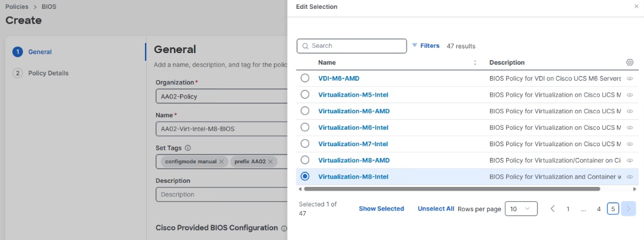Open Virtualization-M6-Intel policy link

point(353,128)
